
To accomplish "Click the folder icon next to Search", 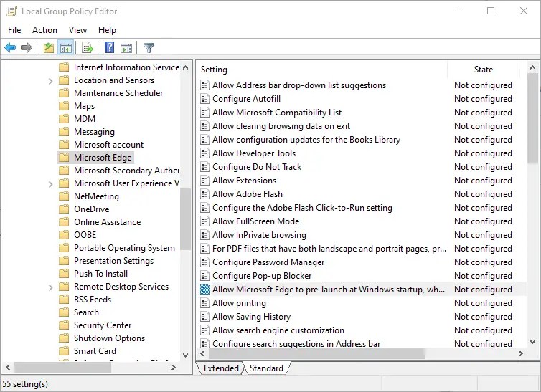I will (64, 312).
